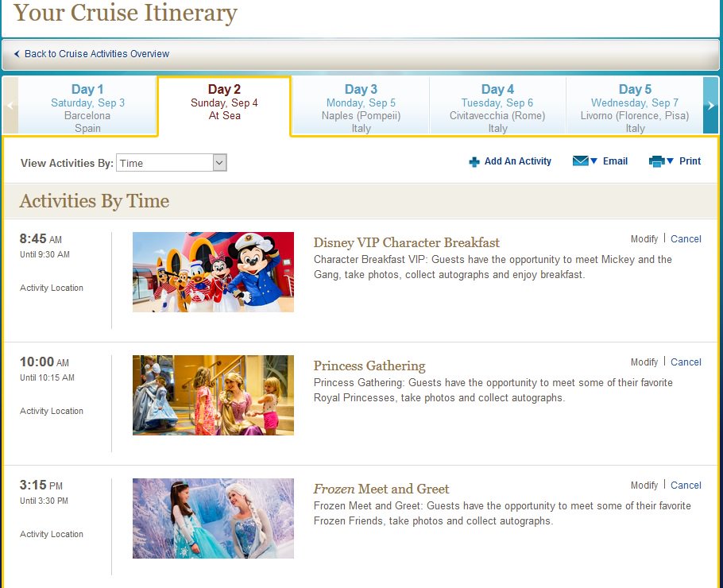723x588 pixels.
Task: Click Activity Location under 10:00 AM
Action: tap(52, 411)
